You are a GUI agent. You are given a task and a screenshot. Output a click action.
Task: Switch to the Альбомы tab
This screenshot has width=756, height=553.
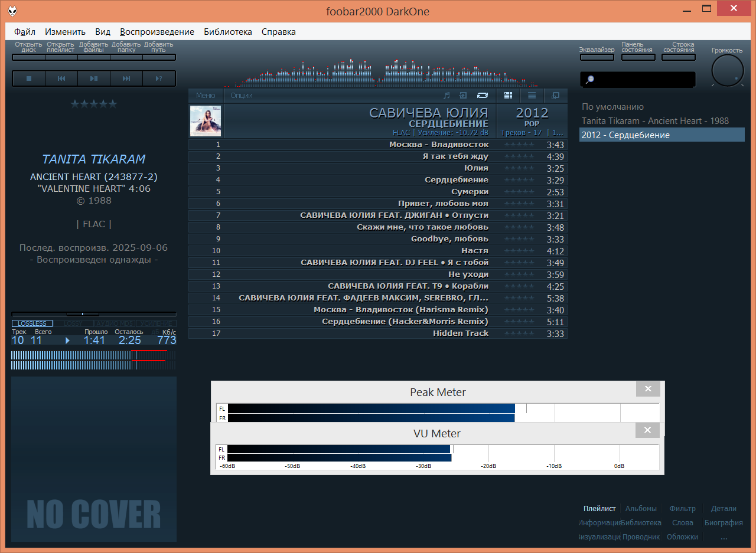(x=641, y=509)
